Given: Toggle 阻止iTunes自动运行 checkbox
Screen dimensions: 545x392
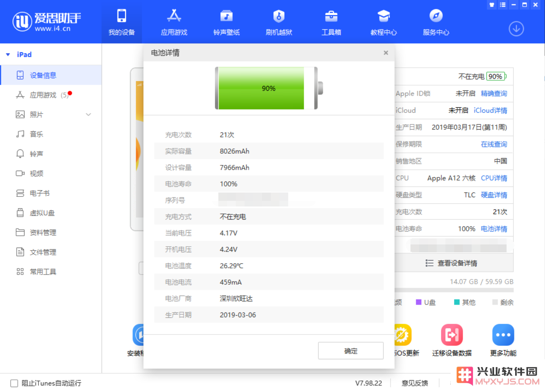Looking at the screenshot, I should click(x=14, y=383).
